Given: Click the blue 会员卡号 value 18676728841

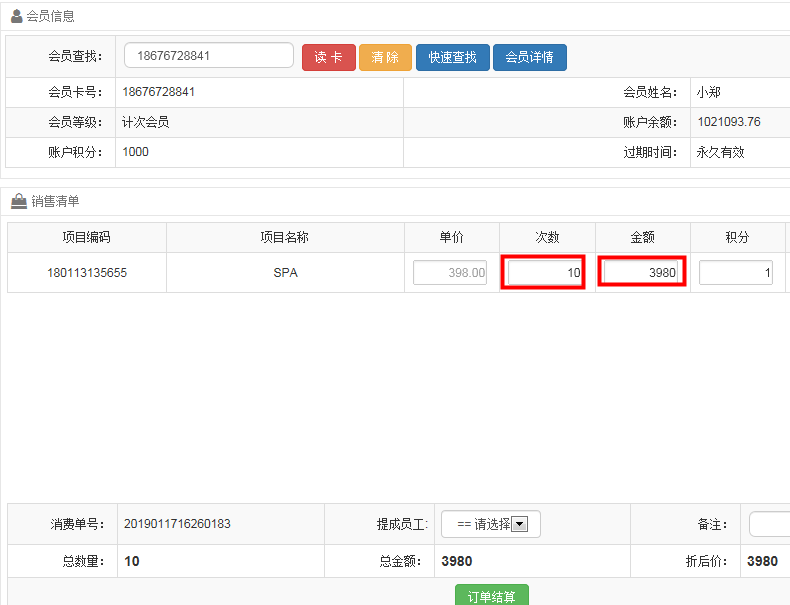Looking at the screenshot, I should tap(159, 92).
